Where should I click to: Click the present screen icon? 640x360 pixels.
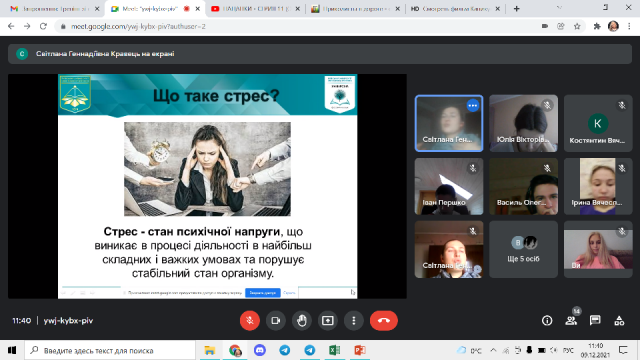click(328, 321)
